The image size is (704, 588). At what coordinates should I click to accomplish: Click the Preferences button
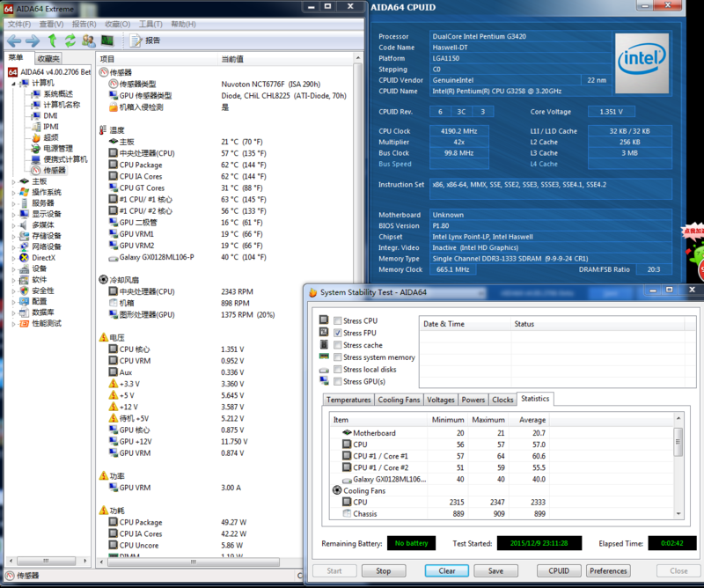(609, 570)
